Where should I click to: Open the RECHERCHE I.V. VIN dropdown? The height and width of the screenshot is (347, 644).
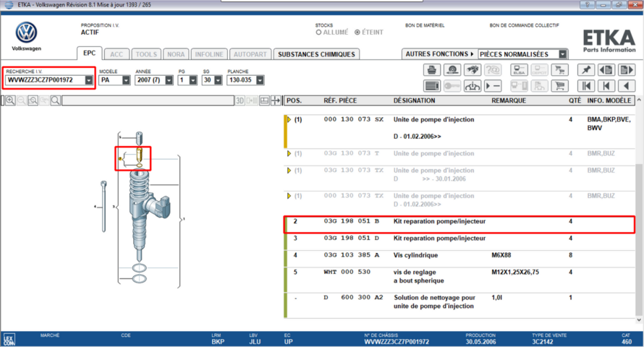point(89,80)
